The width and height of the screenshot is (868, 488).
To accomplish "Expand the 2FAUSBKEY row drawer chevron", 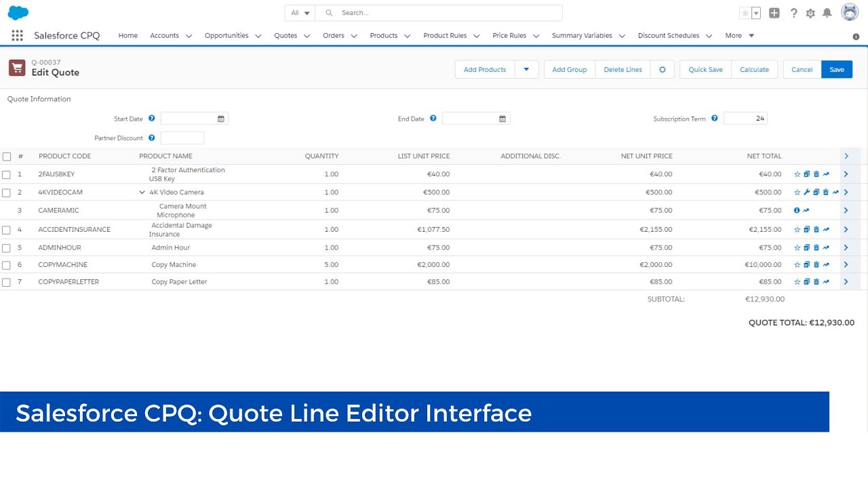I will (846, 174).
